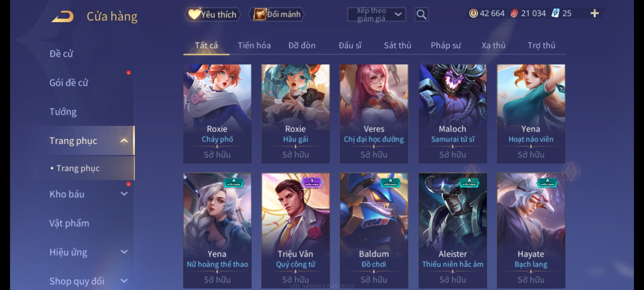Click the gold coin balance icon
Screen dimensions: 644x290
click(x=473, y=13)
